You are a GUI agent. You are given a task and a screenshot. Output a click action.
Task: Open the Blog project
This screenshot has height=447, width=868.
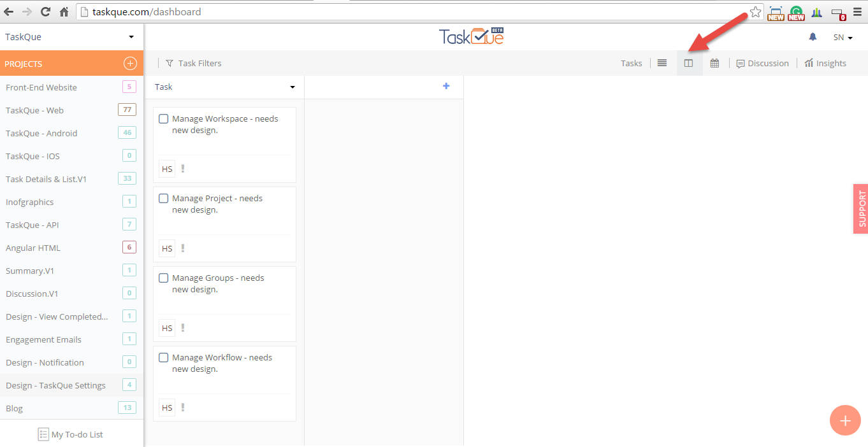[x=15, y=408]
